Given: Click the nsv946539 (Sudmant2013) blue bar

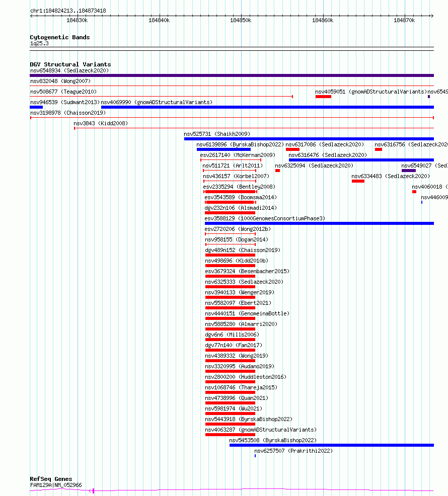Looking at the screenshot, I should tap(36, 107).
